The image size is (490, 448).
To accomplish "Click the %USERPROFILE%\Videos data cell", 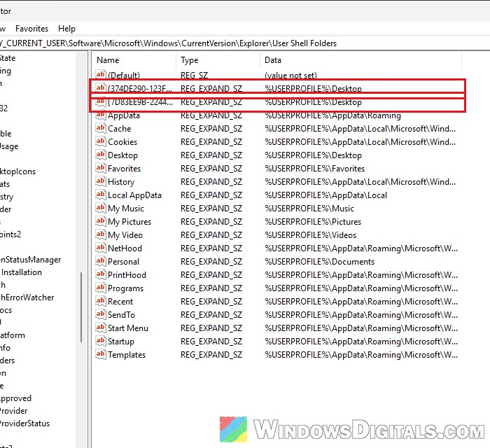I will click(x=311, y=235).
